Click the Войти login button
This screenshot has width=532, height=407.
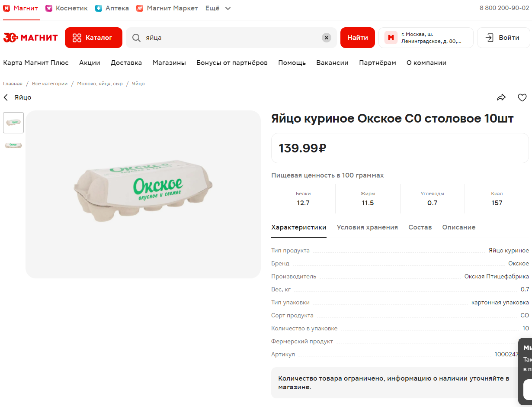(x=503, y=38)
